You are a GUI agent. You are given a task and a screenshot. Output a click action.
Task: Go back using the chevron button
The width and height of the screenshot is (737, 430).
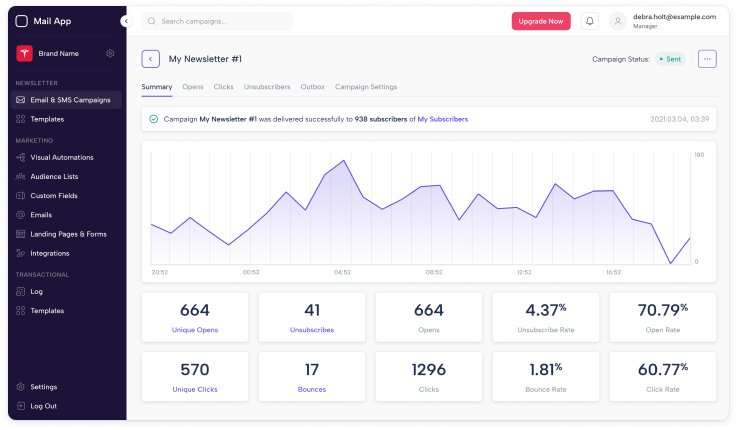pyautogui.click(x=151, y=59)
